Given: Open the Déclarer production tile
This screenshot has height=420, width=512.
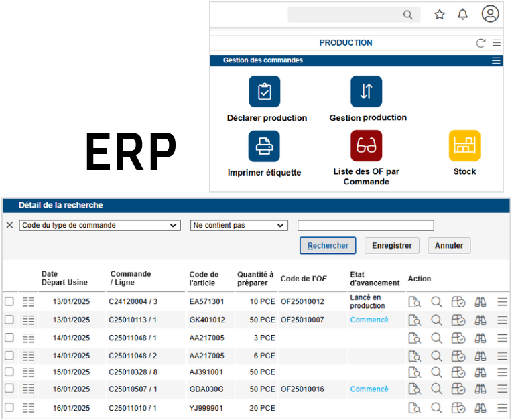Looking at the screenshot, I should 265,92.
